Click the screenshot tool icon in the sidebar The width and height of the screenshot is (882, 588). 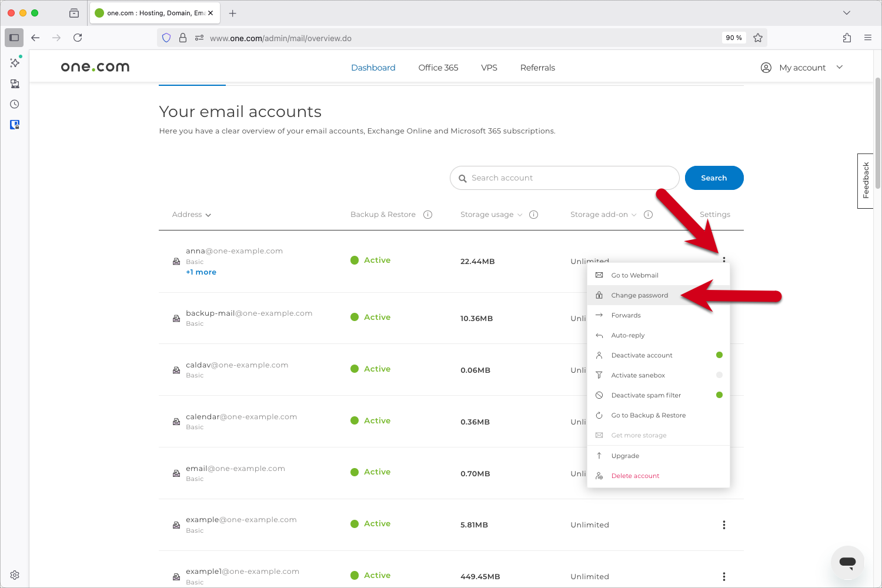click(x=14, y=83)
